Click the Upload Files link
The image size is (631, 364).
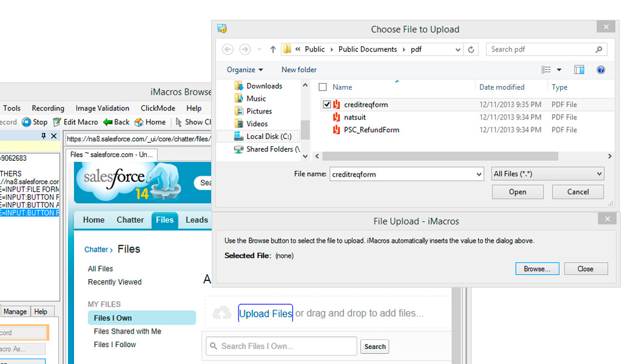pos(266,313)
